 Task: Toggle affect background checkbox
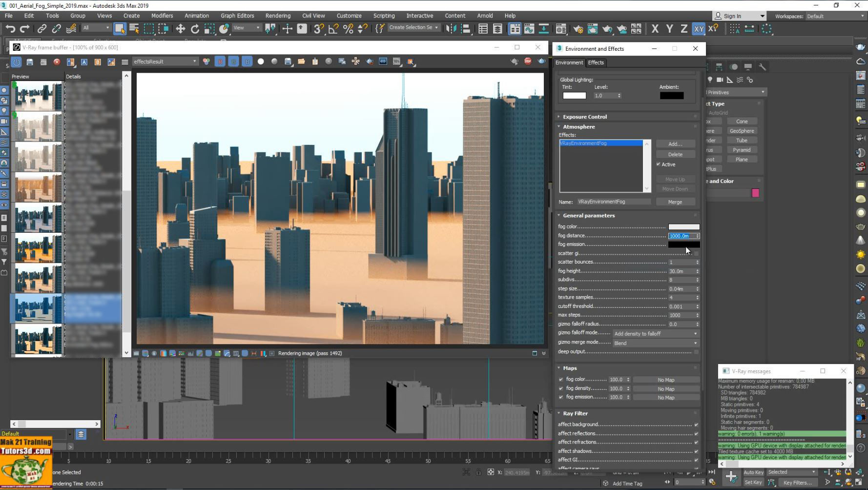[x=697, y=425]
